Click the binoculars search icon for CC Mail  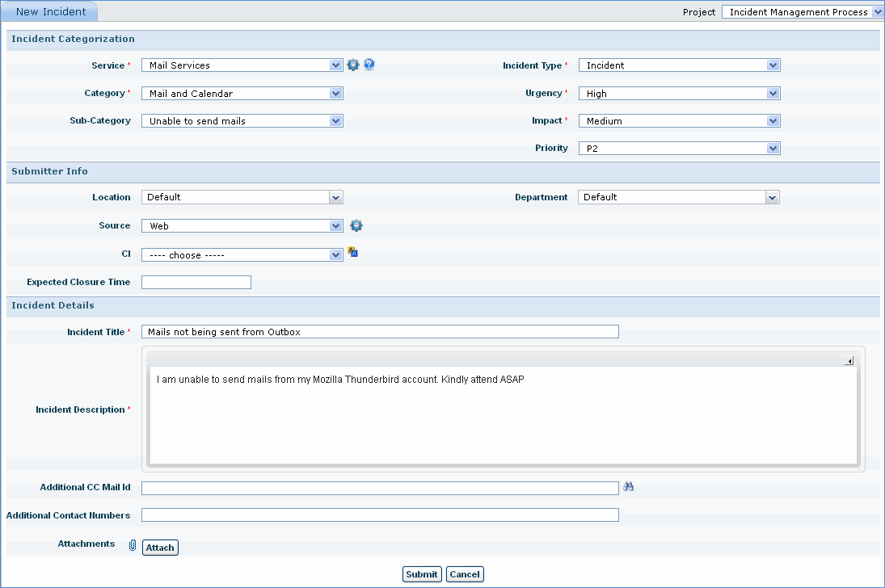pyautogui.click(x=629, y=487)
